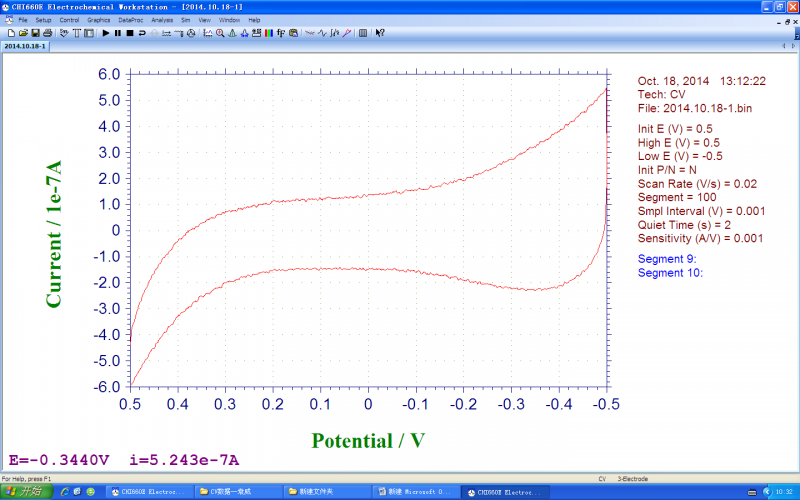Open the Control menu

pos(69,20)
